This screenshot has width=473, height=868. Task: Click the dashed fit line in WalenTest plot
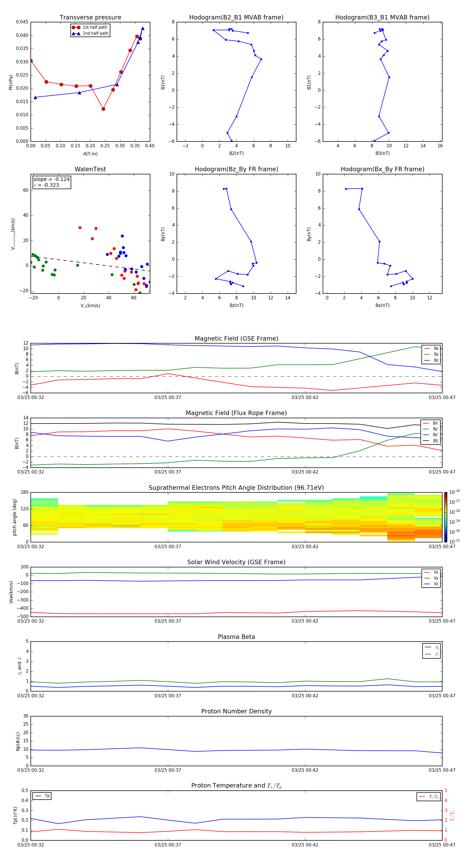coord(90,264)
